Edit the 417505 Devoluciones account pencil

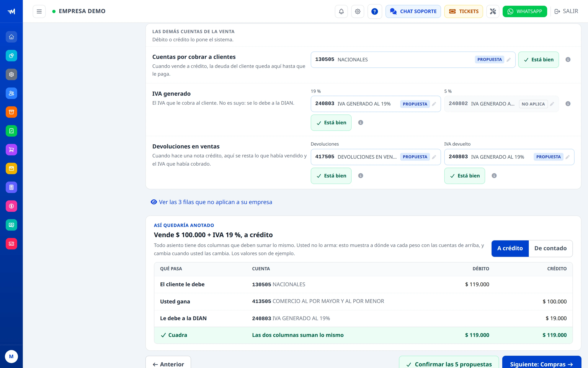(434, 157)
